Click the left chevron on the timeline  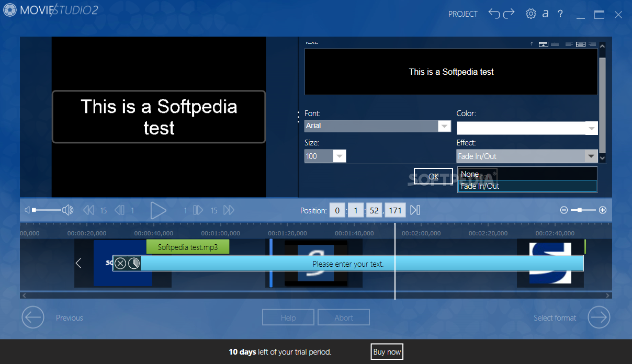pos(78,263)
